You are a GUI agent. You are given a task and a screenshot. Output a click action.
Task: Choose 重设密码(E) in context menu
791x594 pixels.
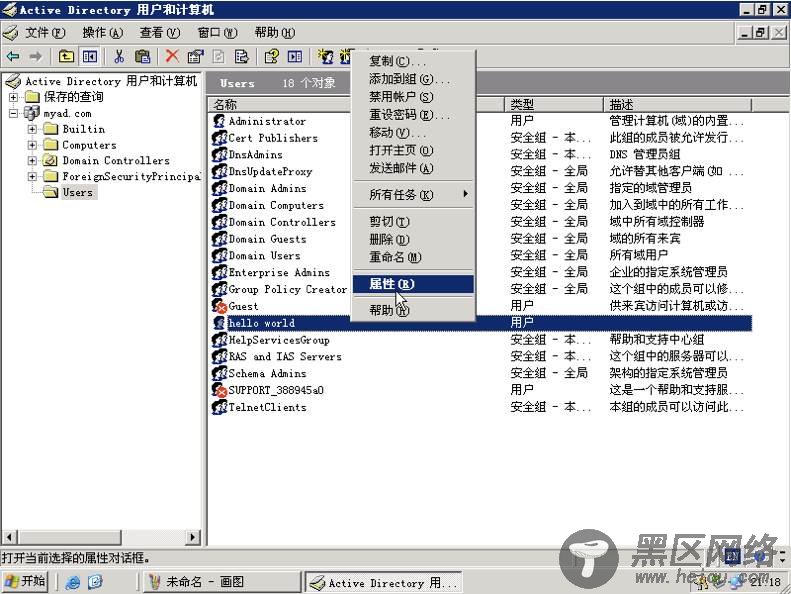(413, 115)
